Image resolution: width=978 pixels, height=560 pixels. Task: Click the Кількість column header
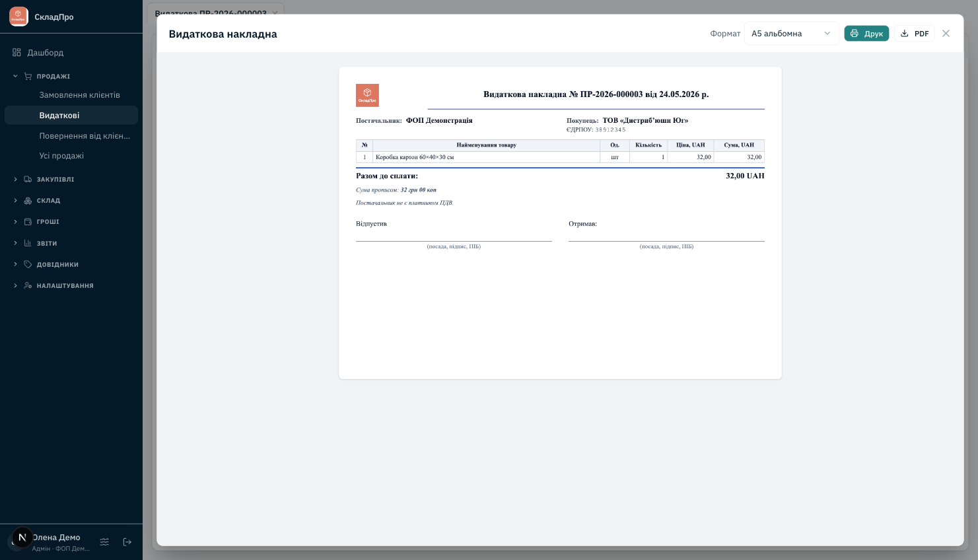648,145
